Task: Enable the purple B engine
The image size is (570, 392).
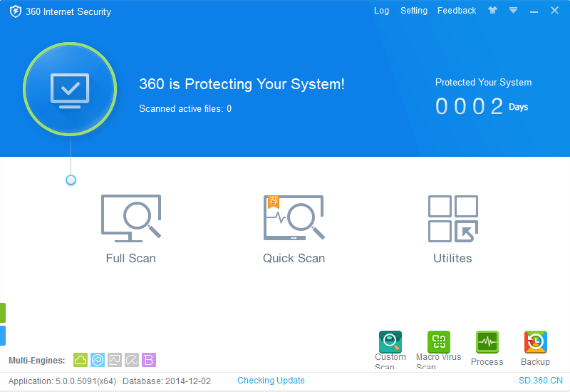Action: click(x=149, y=360)
